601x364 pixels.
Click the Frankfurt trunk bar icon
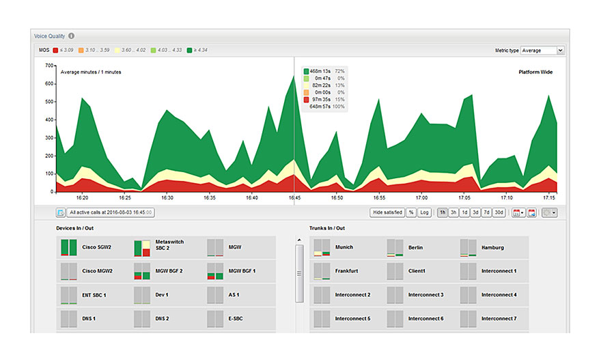pos(322,271)
